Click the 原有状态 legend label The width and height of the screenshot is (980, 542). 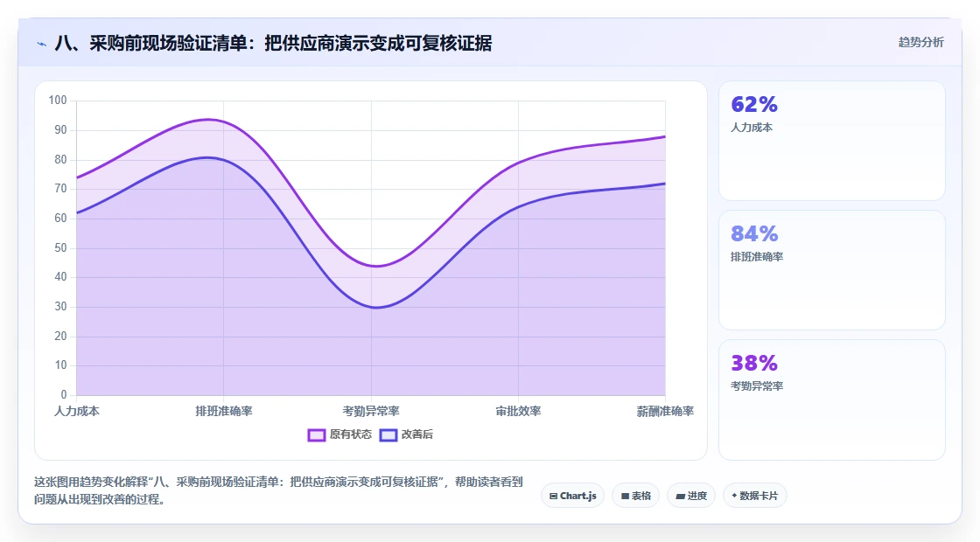pyautogui.click(x=351, y=434)
